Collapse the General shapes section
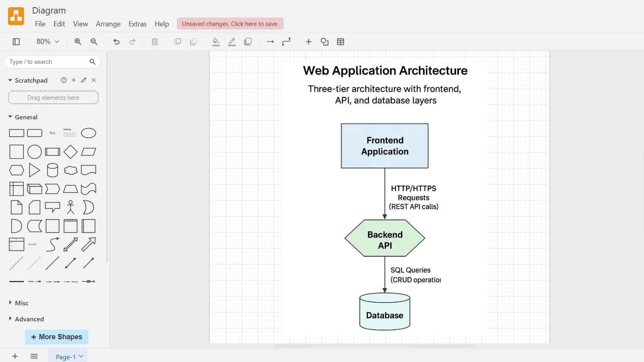This screenshot has height=362, width=644. 10,117
